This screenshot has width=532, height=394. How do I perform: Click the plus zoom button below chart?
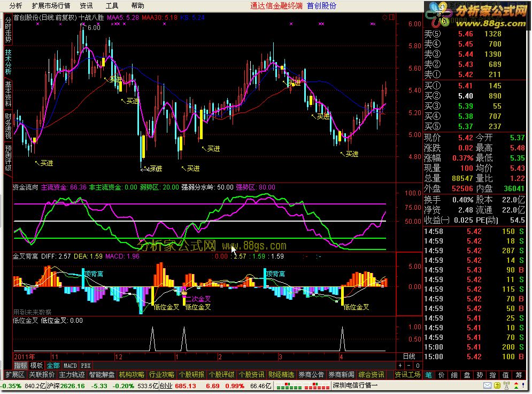[400, 366]
